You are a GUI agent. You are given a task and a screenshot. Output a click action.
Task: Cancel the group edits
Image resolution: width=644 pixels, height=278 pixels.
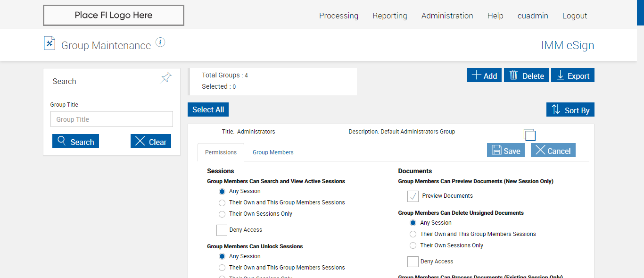553,151
